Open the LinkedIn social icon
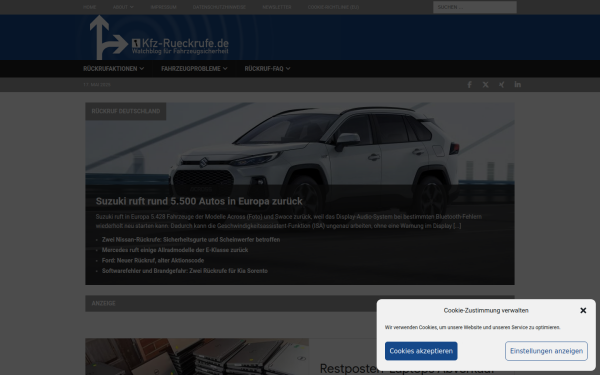 pos(518,85)
